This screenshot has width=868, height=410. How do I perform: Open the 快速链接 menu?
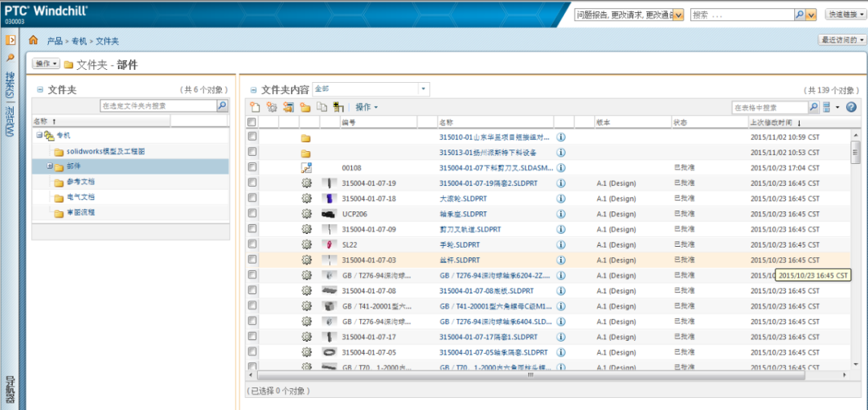[846, 14]
